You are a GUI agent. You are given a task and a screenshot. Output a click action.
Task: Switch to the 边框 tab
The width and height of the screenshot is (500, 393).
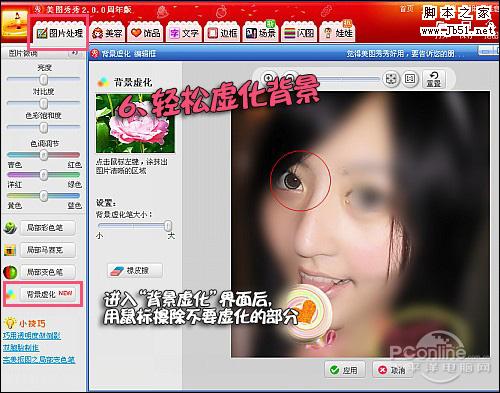[222, 33]
